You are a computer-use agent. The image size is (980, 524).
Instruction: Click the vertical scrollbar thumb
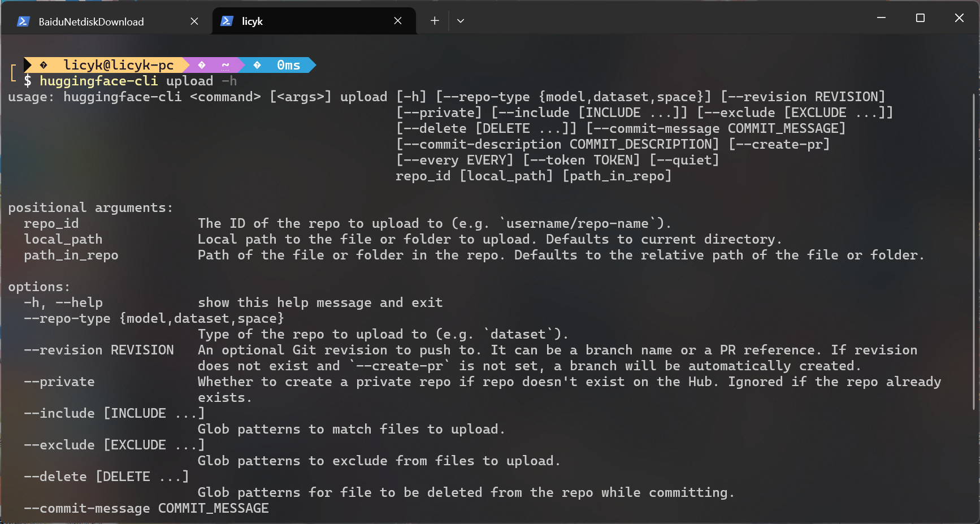[x=973, y=249]
